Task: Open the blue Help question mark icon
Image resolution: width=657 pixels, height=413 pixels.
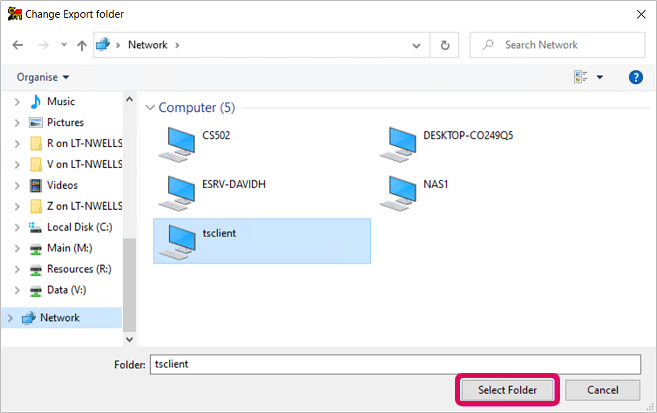Action: click(636, 77)
